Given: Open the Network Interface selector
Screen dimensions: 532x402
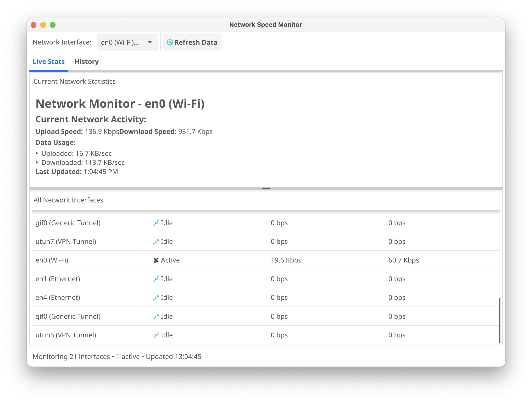Looking at the screenshot, I should [x=127, y=42].
